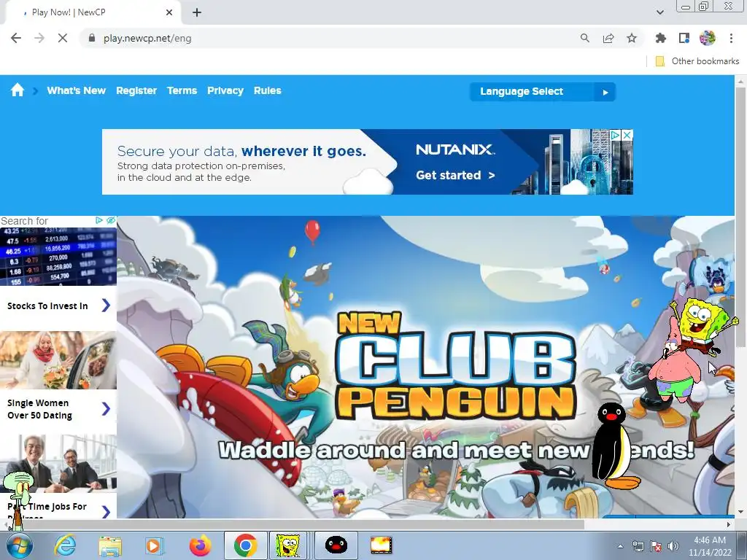
Task: Expand the Language Select dropdown
Action: (x=543, y=91)
